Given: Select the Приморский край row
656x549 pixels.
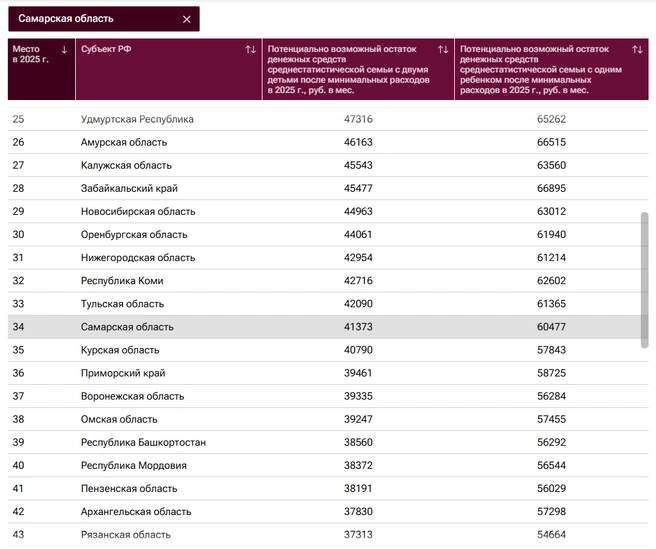Looking at the screenshot, I should click(328, 373).
